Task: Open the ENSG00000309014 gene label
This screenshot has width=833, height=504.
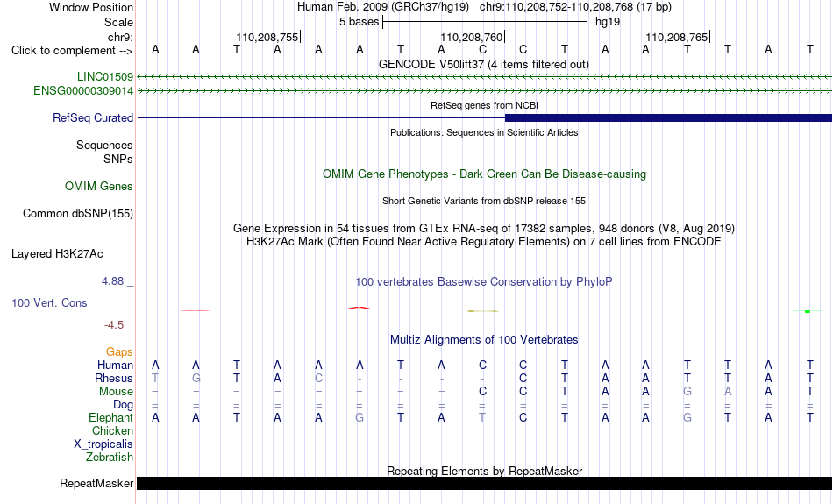Action: click(83, 91)
